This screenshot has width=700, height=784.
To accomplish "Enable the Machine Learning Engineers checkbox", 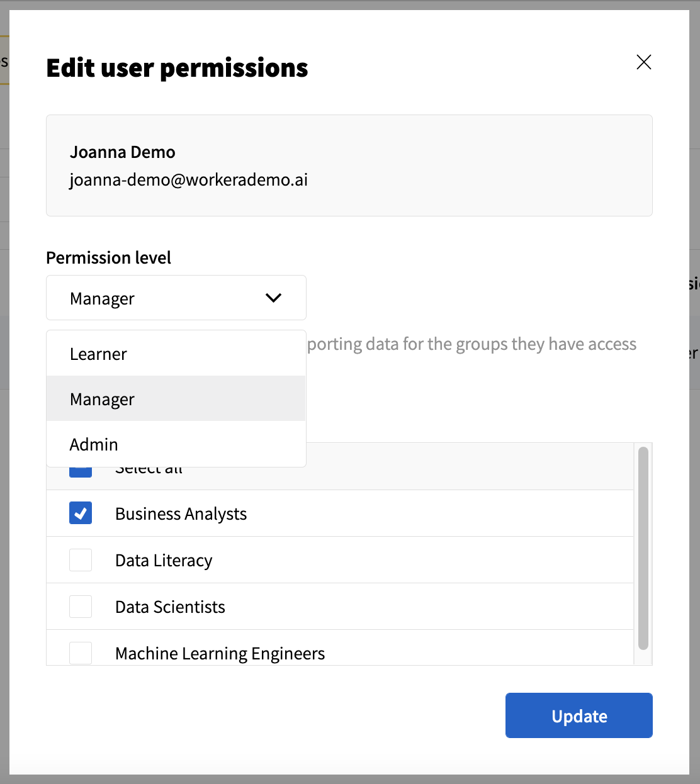I will click(x=80, y=652).
